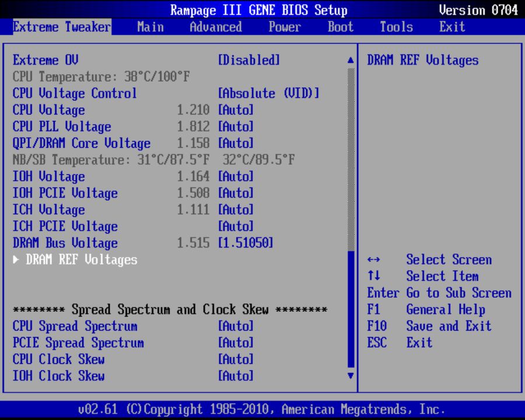This screenshot has height=420, width=525.
Task: Click the Enter Go to Sub Screen hint
Action: (x=439, y=293)
